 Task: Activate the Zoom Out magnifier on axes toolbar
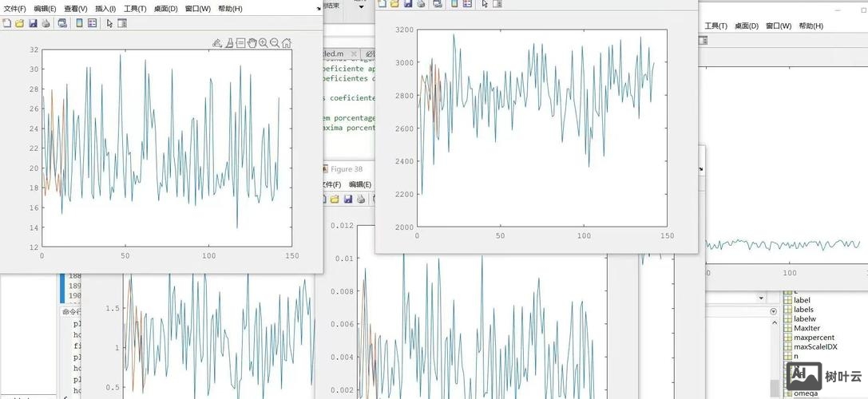275,43
